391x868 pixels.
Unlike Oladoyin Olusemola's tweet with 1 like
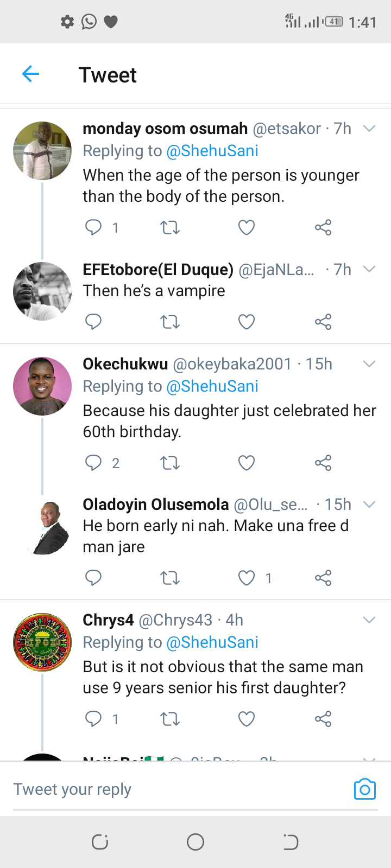pyautogui.click(x=247, y=578)
